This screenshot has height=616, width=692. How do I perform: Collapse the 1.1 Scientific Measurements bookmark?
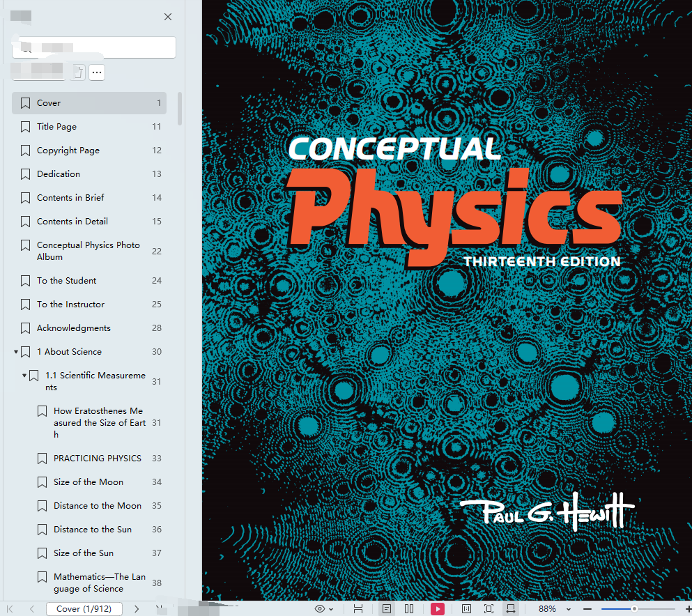tap(24, 376)
